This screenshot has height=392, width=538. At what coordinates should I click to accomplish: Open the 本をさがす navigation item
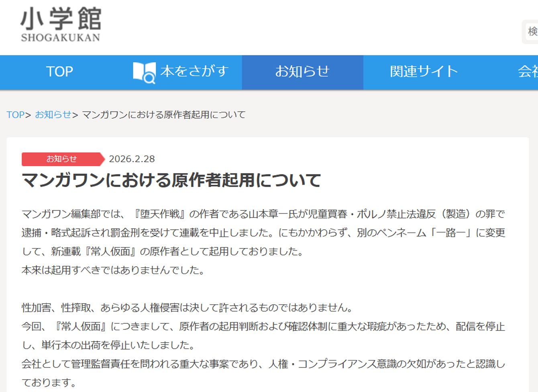pyautogui.click(x=181, y=71)
